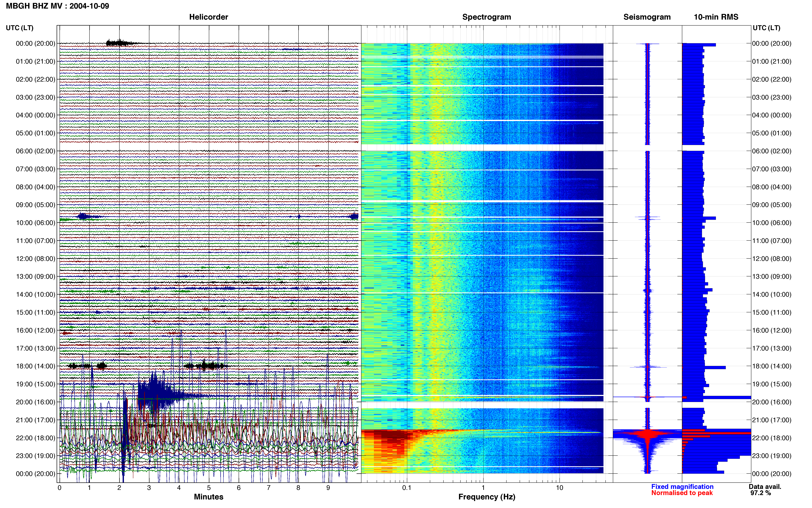Click the title 'MBGH BHZ MV : 2004-10-09'
Screen dimensions: 812x508
tap(57, 6)
